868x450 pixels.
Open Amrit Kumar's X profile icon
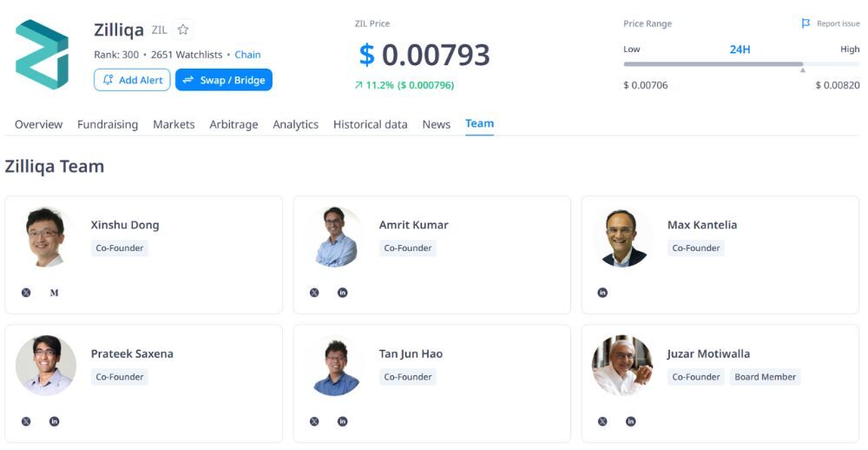tap(314, 293)
